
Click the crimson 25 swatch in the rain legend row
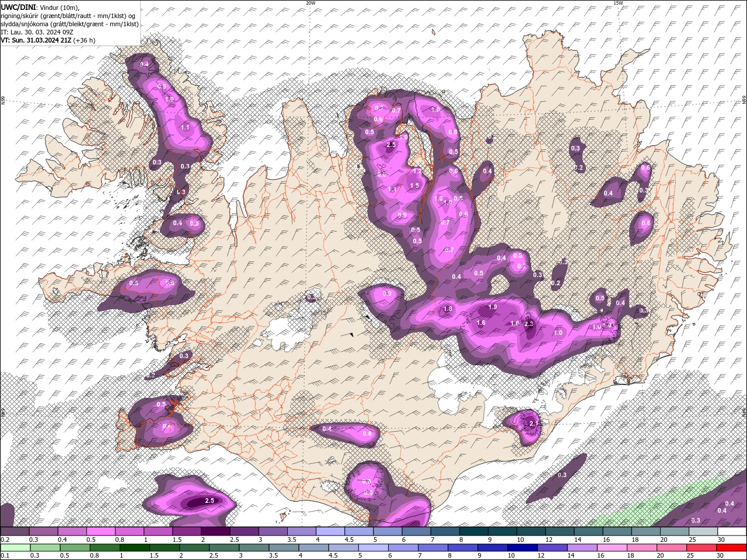pyautogui.click(x=702, y=548)
